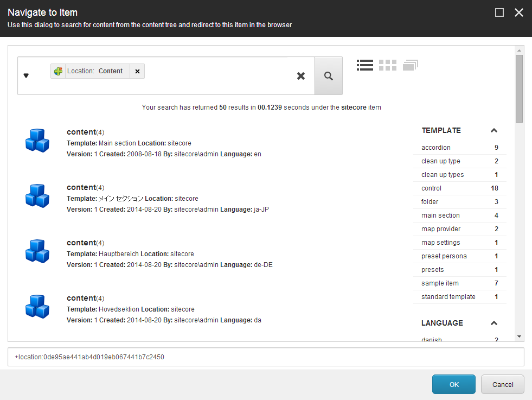Screen dimensions: 532x400
Task: Switch to list view layout
Action: coord(365,65)
